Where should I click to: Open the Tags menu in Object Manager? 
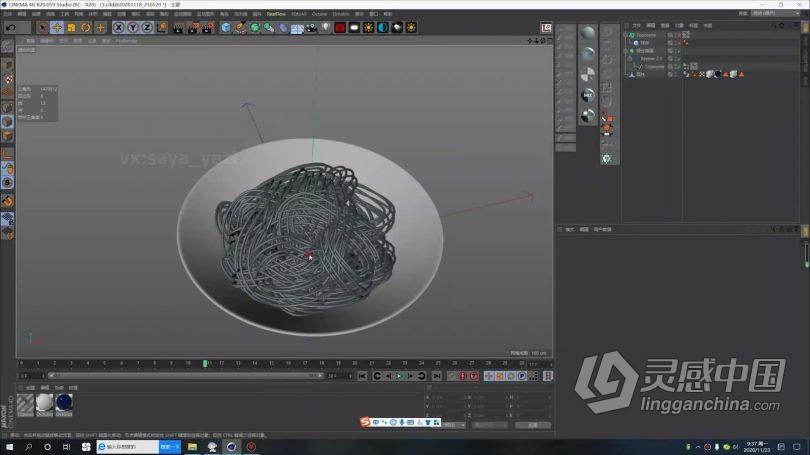[x=694, y=25]
